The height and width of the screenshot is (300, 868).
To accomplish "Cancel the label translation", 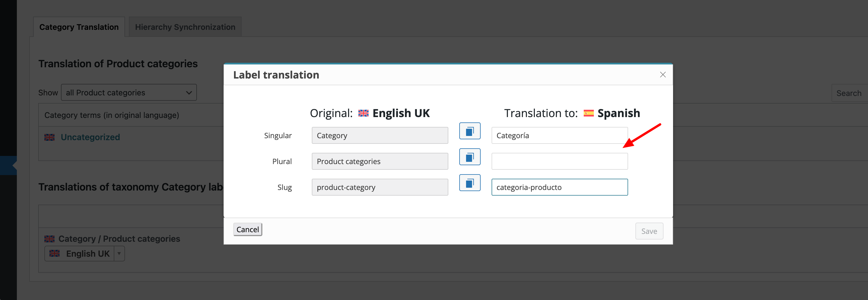I will pos(248,229).
